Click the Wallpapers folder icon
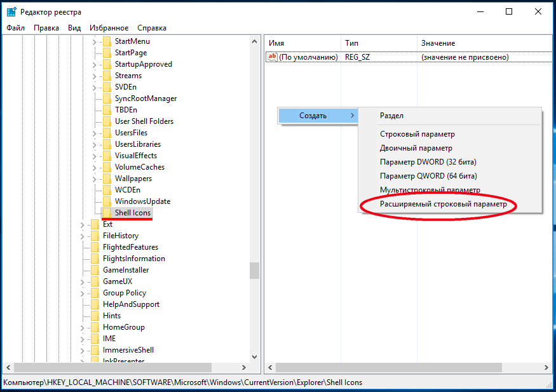The image size is (556, 392). pos(107,179)
